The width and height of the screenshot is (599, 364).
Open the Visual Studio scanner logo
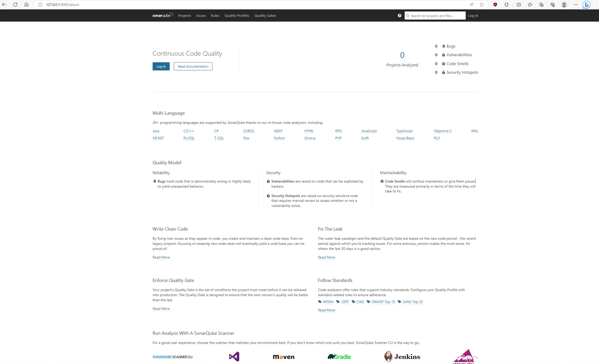pos(234,357)
